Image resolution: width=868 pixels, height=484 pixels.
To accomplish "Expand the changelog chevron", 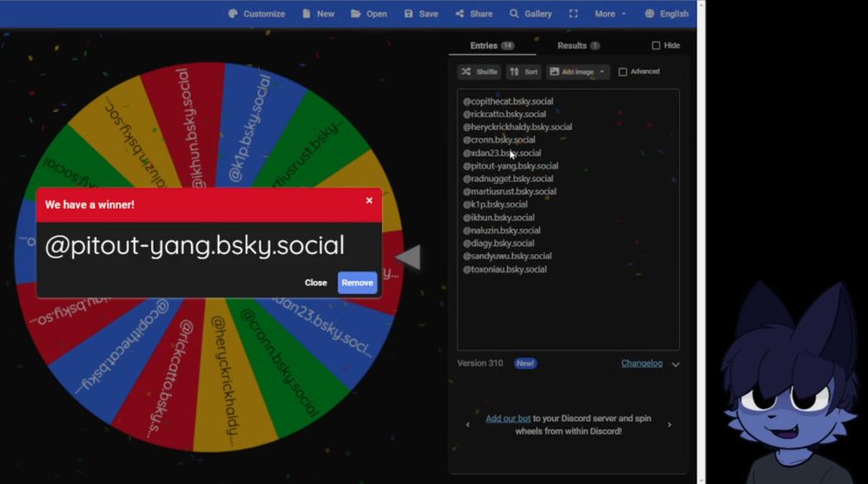I will pyautogui.click(x=675, y=364).
